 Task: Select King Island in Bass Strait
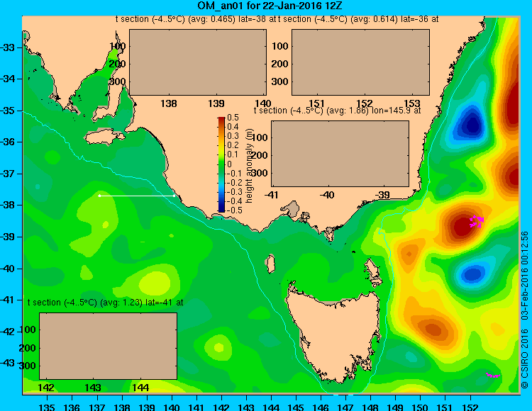coord(270,264)
